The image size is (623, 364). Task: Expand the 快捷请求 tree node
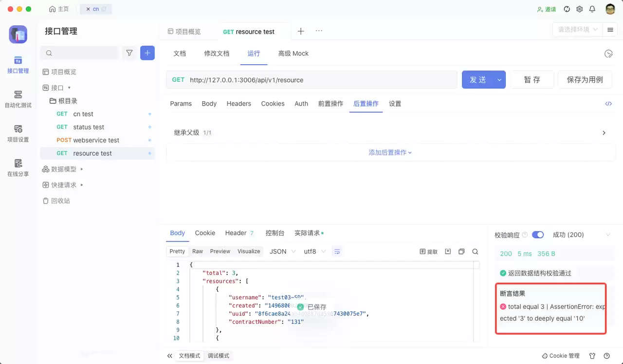(82, 185)
